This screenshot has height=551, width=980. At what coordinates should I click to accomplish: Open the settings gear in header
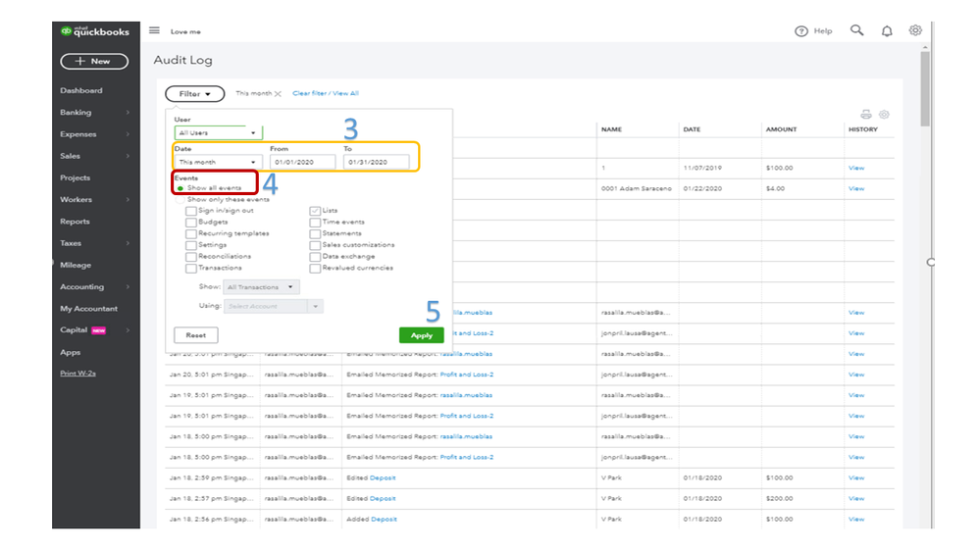click(x=915, y=30)
